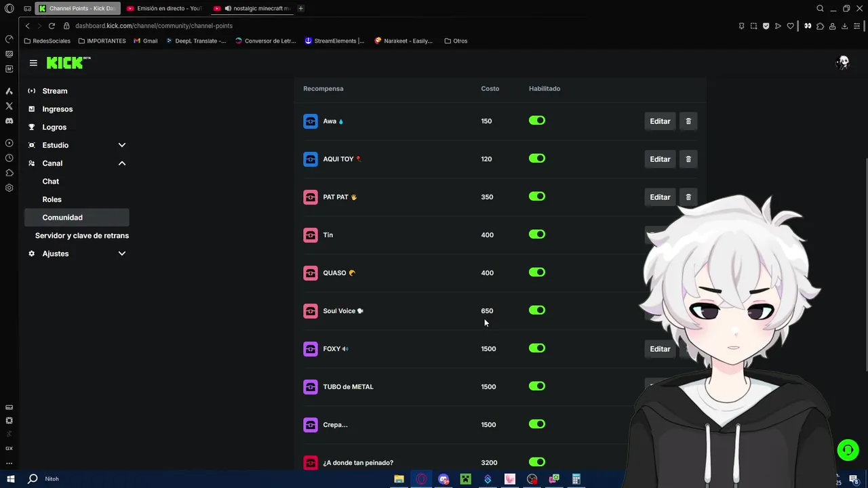Open Minecraft from the taskbar
This screenshot has height=488, width=868.
[466, 479]
